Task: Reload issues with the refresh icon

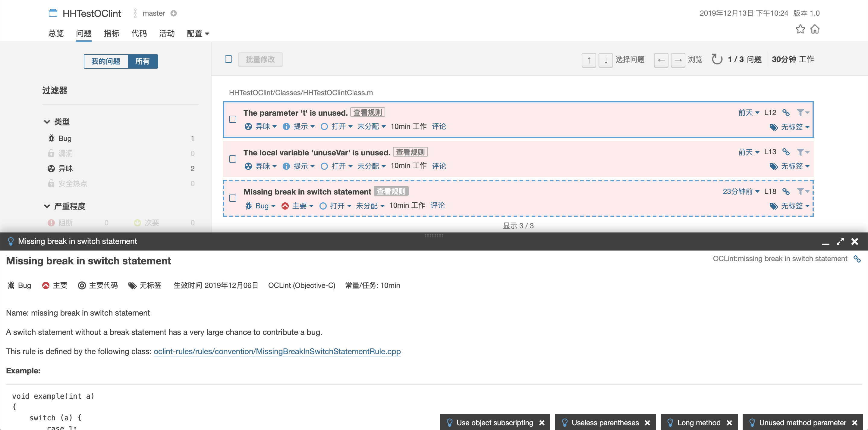Action: [717, 60]
